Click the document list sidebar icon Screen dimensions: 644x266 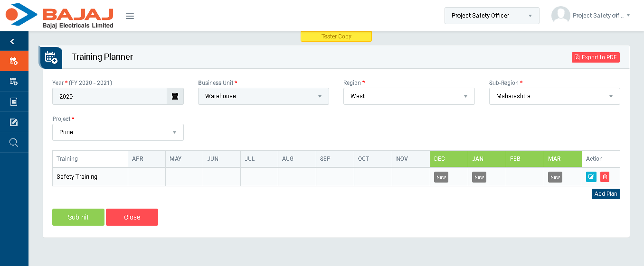coord(14,102)
